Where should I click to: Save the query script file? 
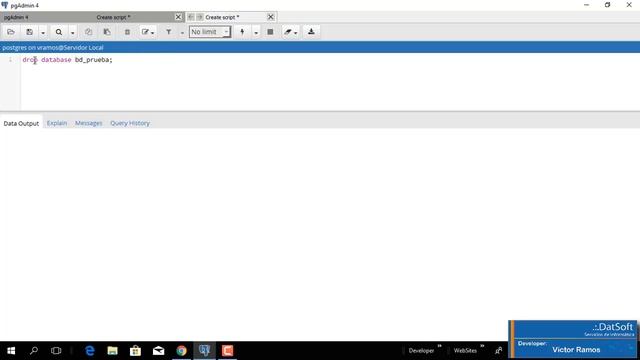[29, 32]
